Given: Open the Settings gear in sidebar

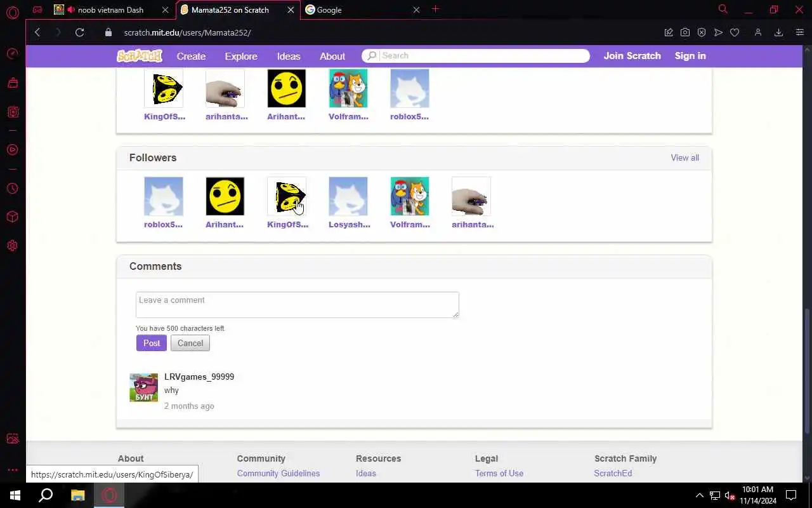Looking at the screenshot, I should 12,246.
